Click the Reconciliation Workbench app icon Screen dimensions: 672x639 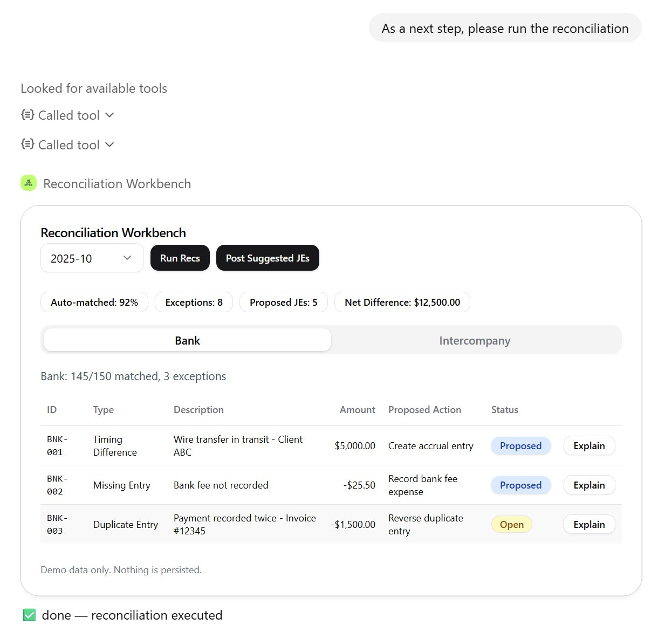click(29, 183)
